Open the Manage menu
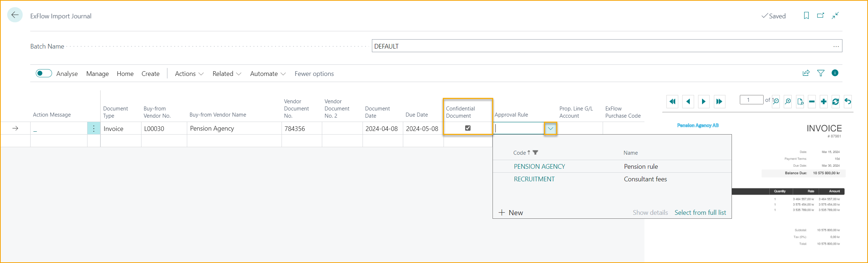The height and width of the screenshot is (263, 868). tap(97, 74)
